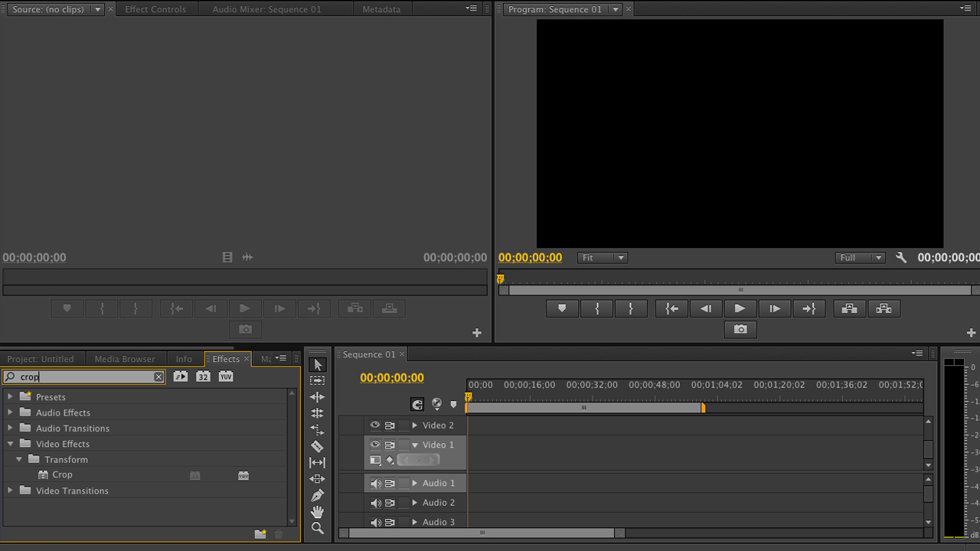Open the Full playback resolution dropdown
This screenshot has width=980, height=551.
pyautogui.click(x=860, y=258)
